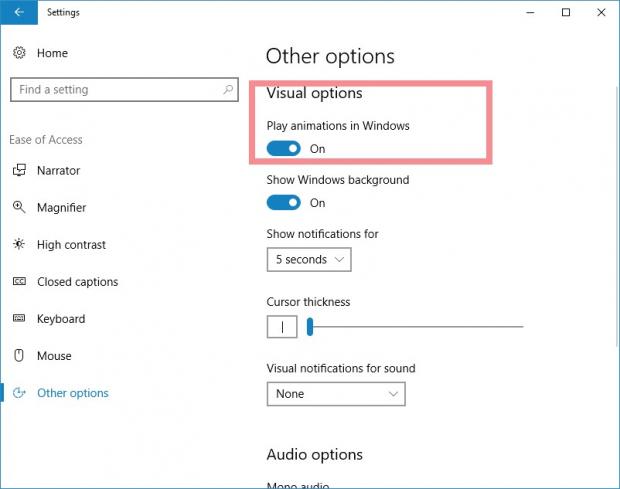The height and width of the screenshot is (489, 620).
Task: Click the Cursor thickness slider handle
Action: point(311,326)
